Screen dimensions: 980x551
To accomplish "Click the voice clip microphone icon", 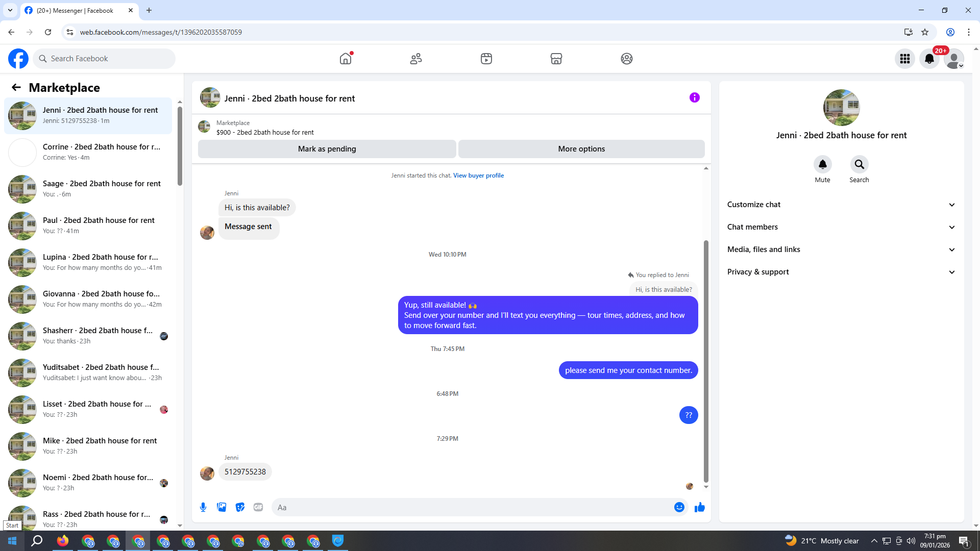I will pyautogui.click(x=203, y=507).
